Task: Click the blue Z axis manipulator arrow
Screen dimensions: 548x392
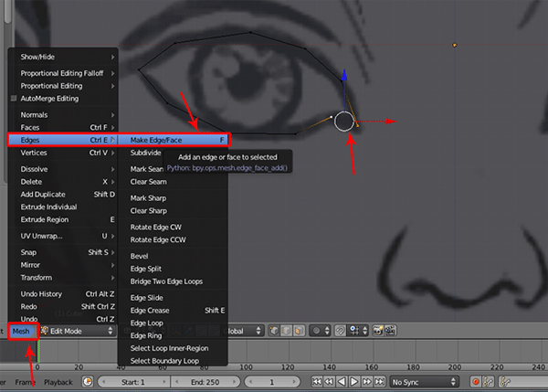Action: 344,75
